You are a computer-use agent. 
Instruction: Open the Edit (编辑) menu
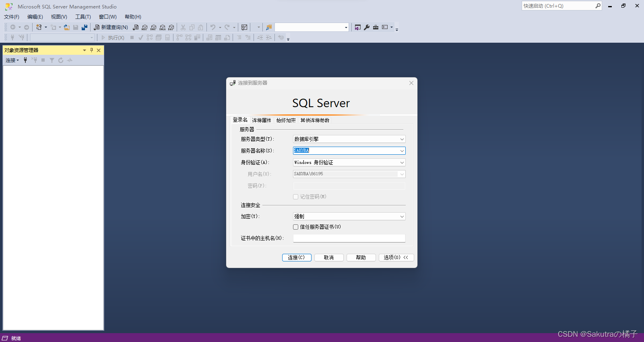pos(35,17)
